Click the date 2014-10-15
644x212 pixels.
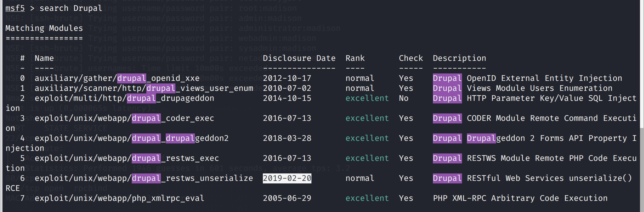coord(287,98)
